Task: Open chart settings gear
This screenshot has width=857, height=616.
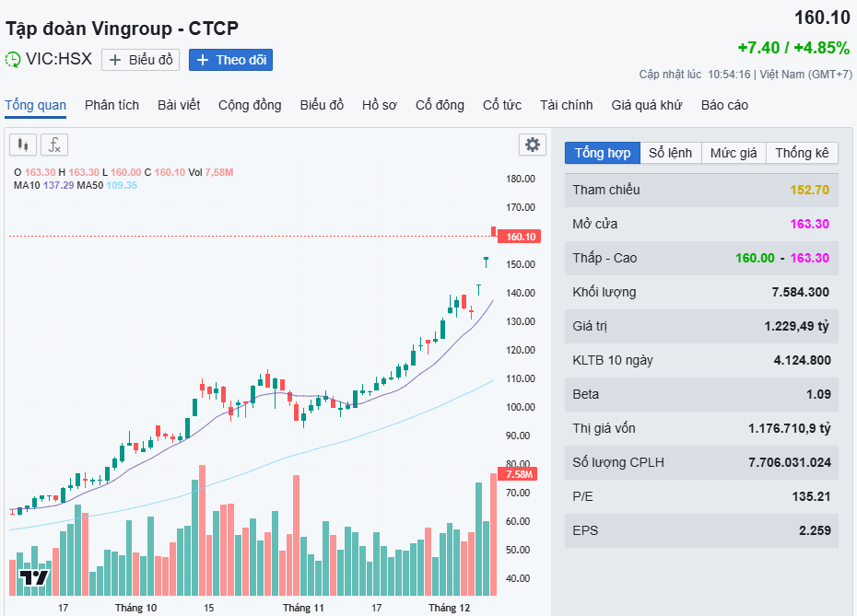Action: (x=532, y=145)
